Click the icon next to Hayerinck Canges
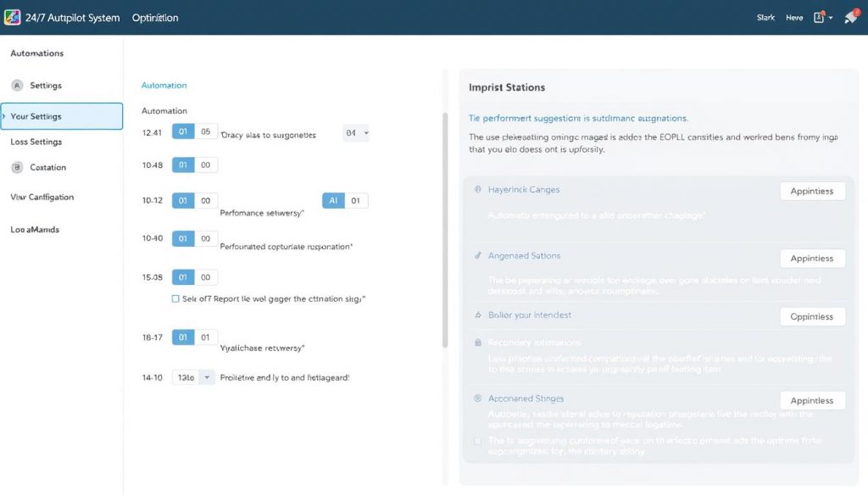The width and height of the screenshot is (868, 496). pyautogui.click(x=479, y=190)
